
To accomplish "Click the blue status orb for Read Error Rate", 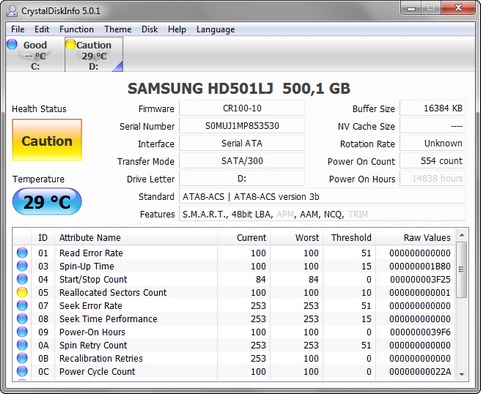I will pos(22,253).
